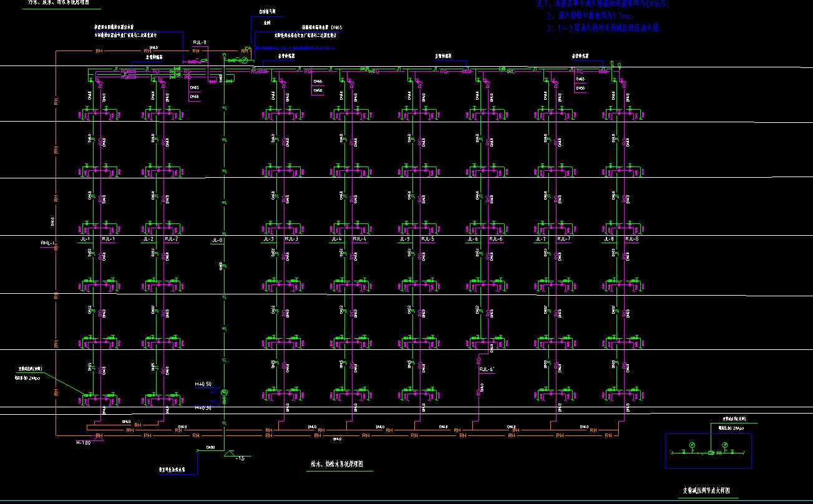Select the JL-5 riser label

404,239
